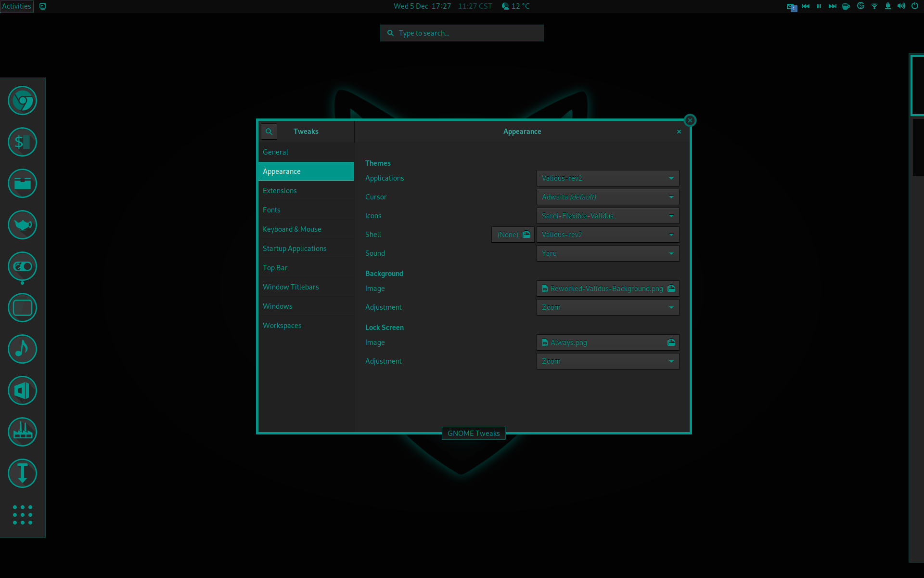The height and width of the screenshot is (578, 924).
Task: Open Sound theme dropdown Yaru
Action: [x=608, y=253]
